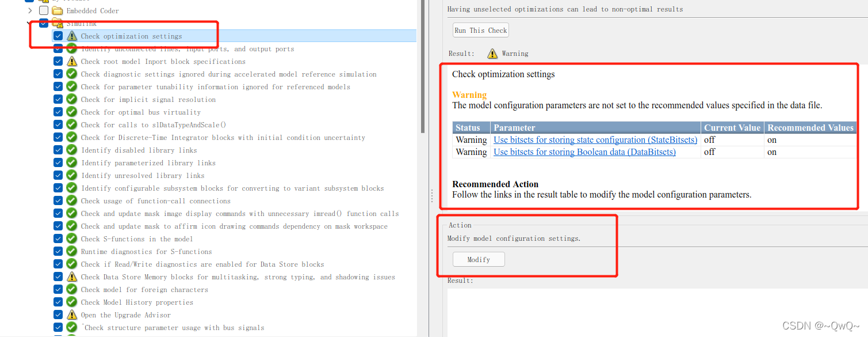Run This Check button

481,30
